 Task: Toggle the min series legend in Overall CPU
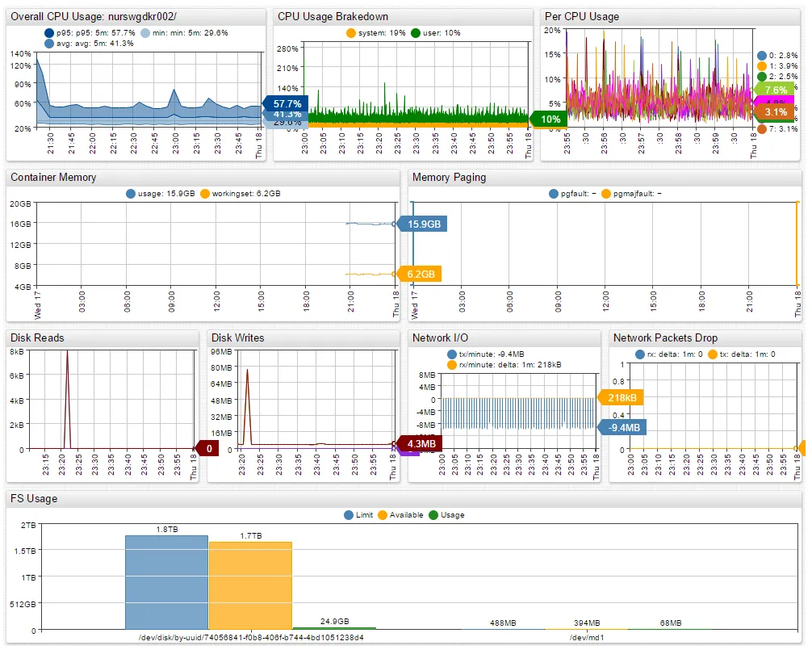(x=145, y=33)
